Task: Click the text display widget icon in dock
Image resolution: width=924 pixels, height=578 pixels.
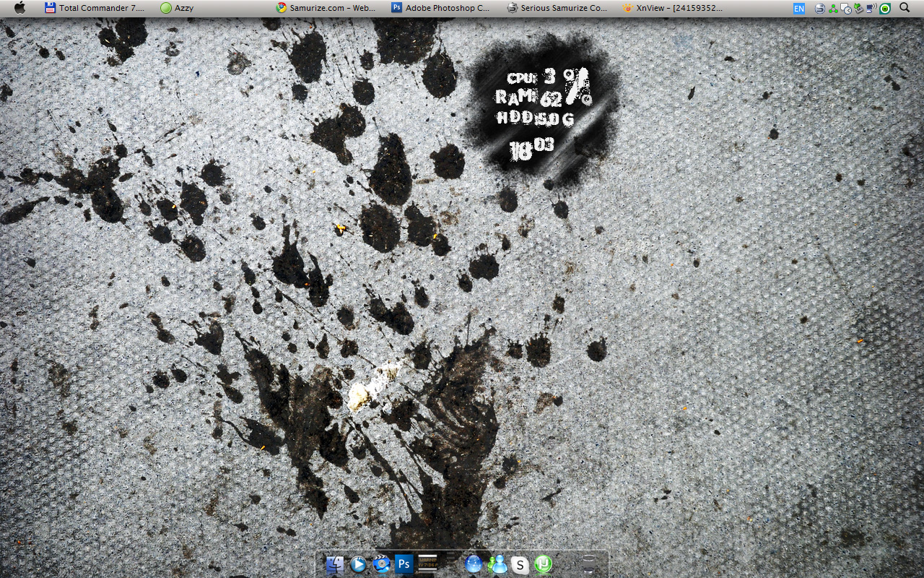Action: pos(428,564)
